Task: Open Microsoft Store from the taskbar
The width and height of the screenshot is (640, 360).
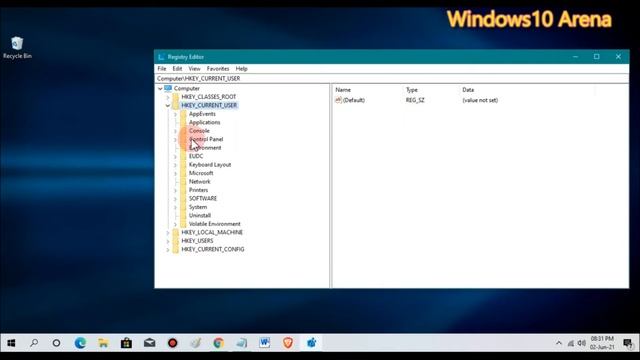Action: point(126,343)
